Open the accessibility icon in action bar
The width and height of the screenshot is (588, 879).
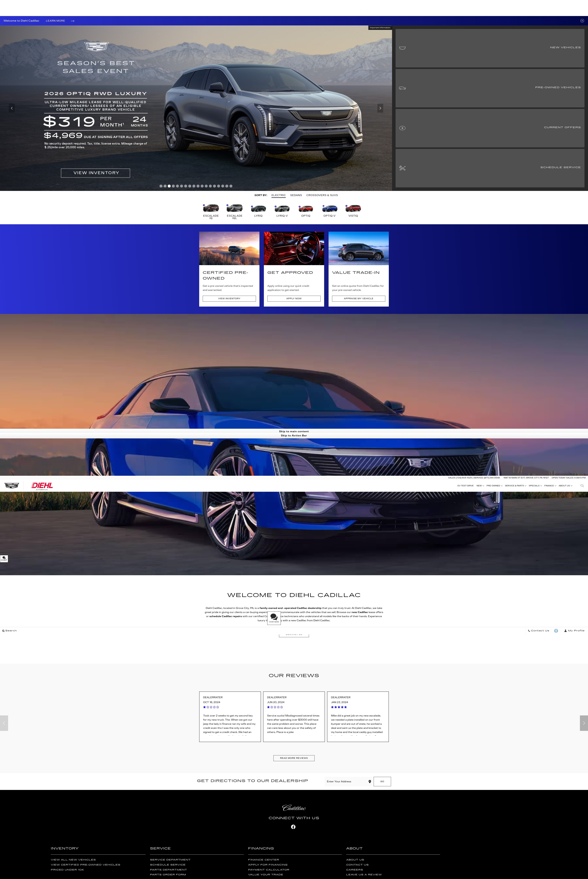[x=556, y=631]
